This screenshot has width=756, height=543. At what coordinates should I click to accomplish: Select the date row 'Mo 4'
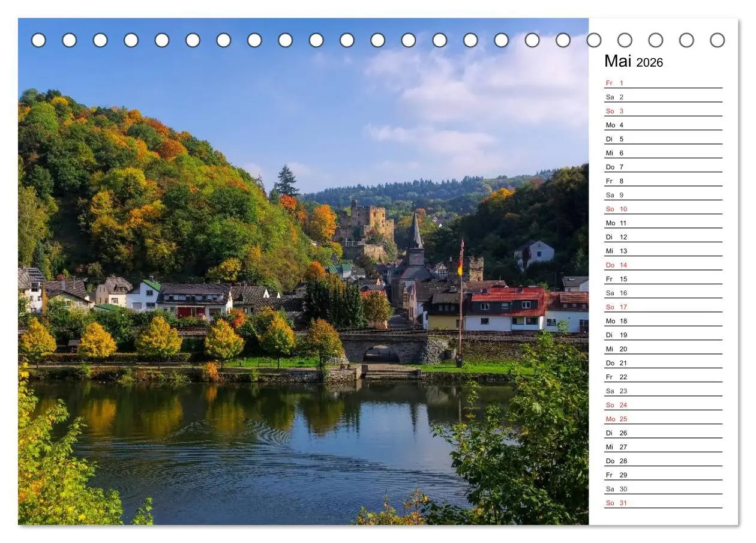[x=663, y=125]
